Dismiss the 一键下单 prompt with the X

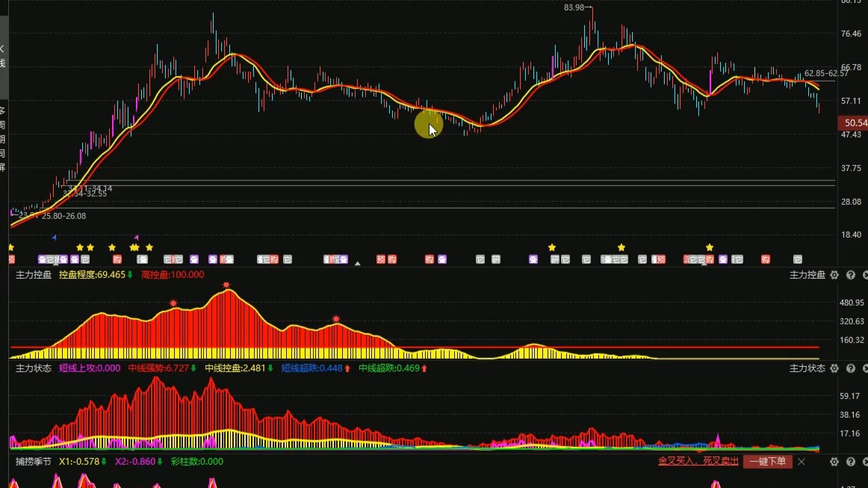click(x=802, y=461)
